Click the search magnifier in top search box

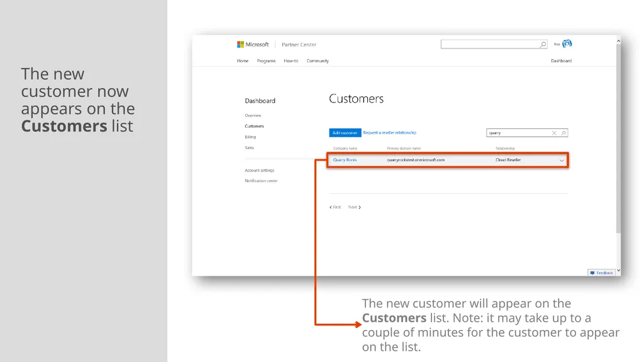pos(543,45)
